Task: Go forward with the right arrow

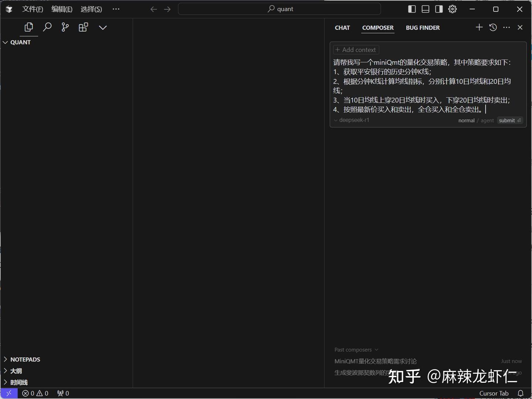Action: click(167, 9)
